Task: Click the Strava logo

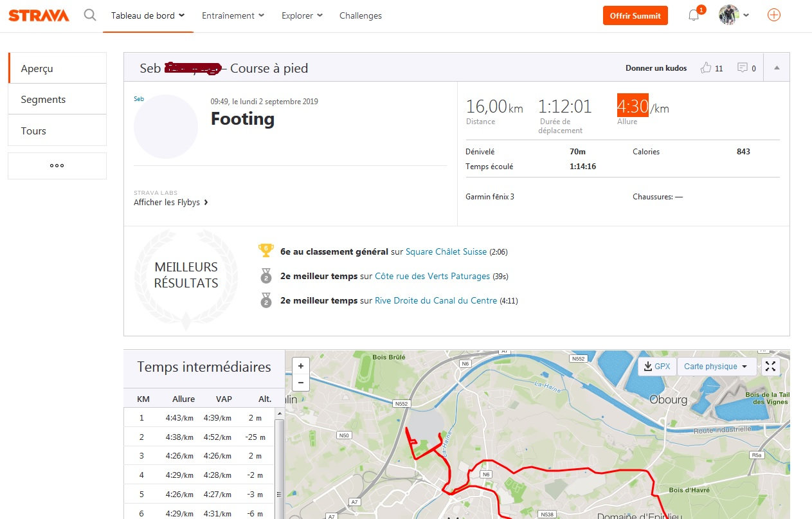Action: [39, 15]
